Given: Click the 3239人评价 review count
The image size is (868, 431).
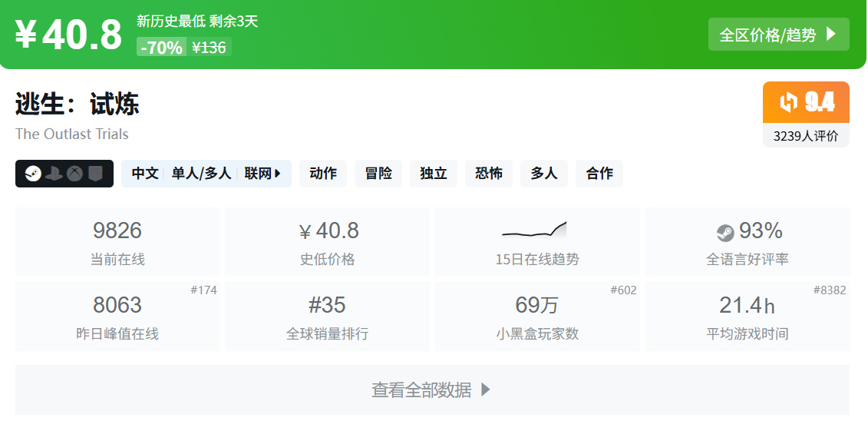Looking at the screenshot, I should [806, 136].
